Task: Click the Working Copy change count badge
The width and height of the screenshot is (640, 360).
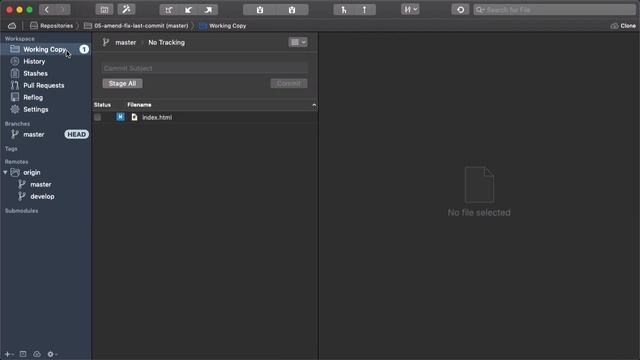Action: click(84, 49)
